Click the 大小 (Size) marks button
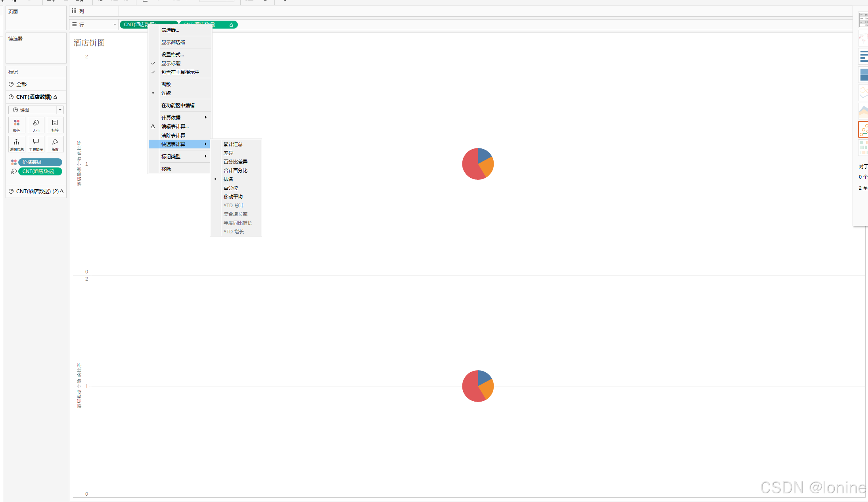The height and width of the screenshot is (502, 868). pyautogui.click(x=36, y=125)
